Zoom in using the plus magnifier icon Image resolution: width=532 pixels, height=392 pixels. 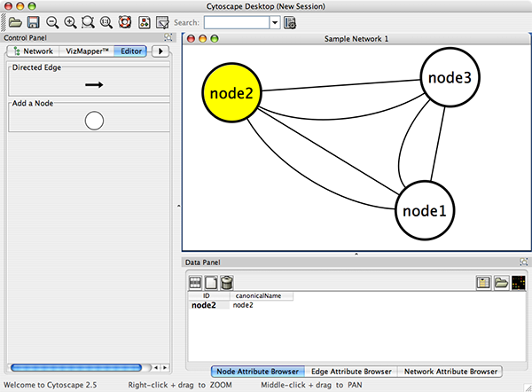tap(70, 21)
